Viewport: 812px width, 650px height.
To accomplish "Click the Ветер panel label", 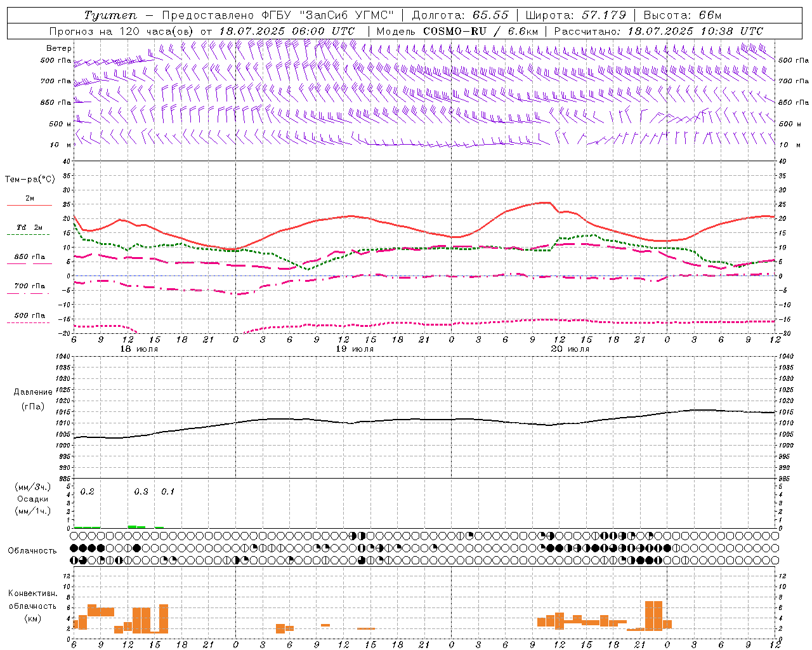I will tap(59, 48).
